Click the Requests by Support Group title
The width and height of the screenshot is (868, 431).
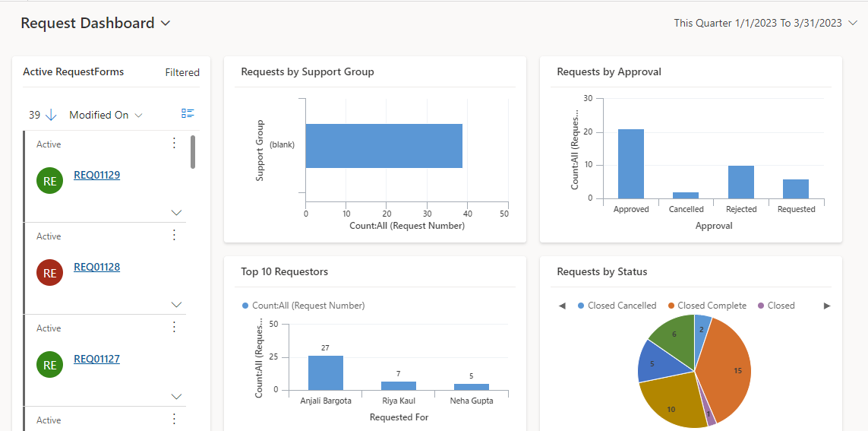point(308,71)
